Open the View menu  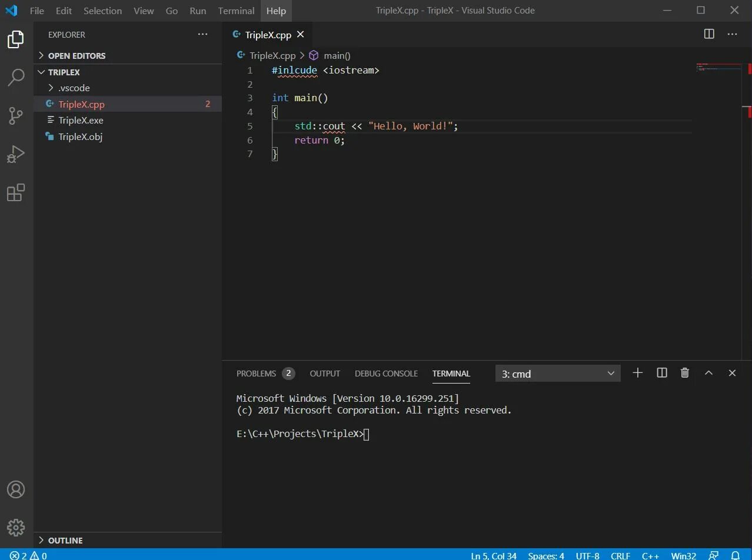click(x=144, y=11)
